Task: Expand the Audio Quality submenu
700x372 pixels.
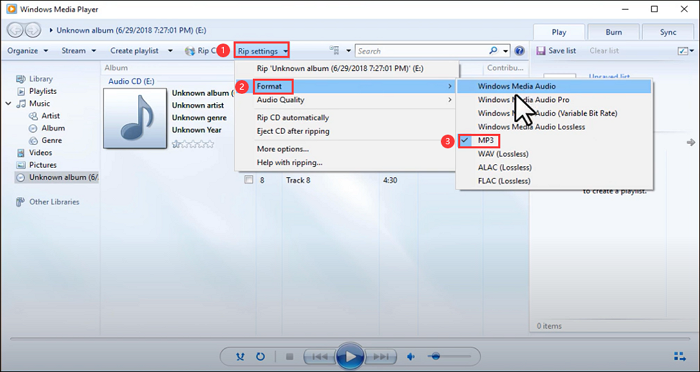Action: (x=346, y=100)
